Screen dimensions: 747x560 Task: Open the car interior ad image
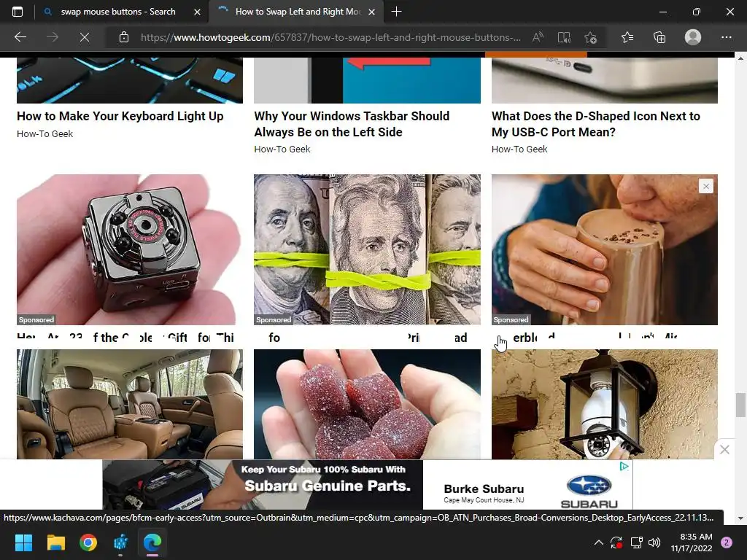130,404
